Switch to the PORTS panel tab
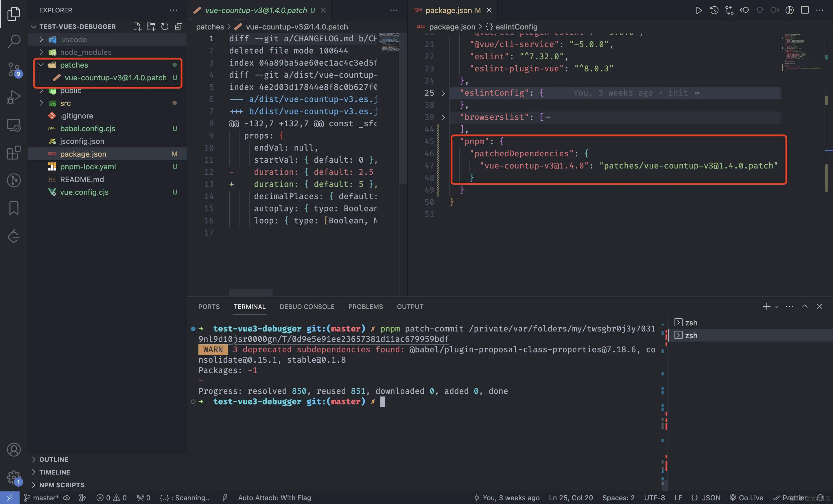The height and width of the screenshot is (504, 833). (209, 306)
